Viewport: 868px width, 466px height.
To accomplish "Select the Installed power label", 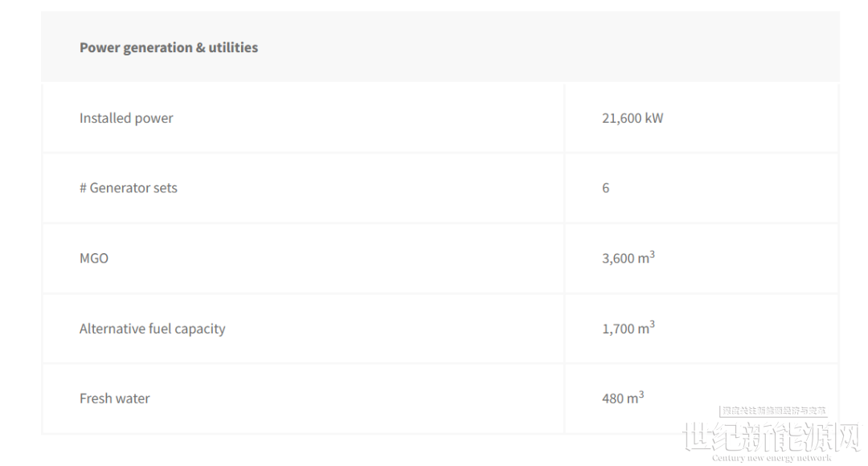I will click(x=126, y=118).
